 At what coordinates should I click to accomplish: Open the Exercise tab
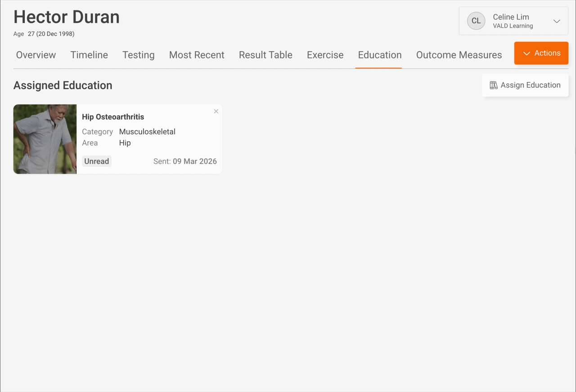click(x=325, y=55)
